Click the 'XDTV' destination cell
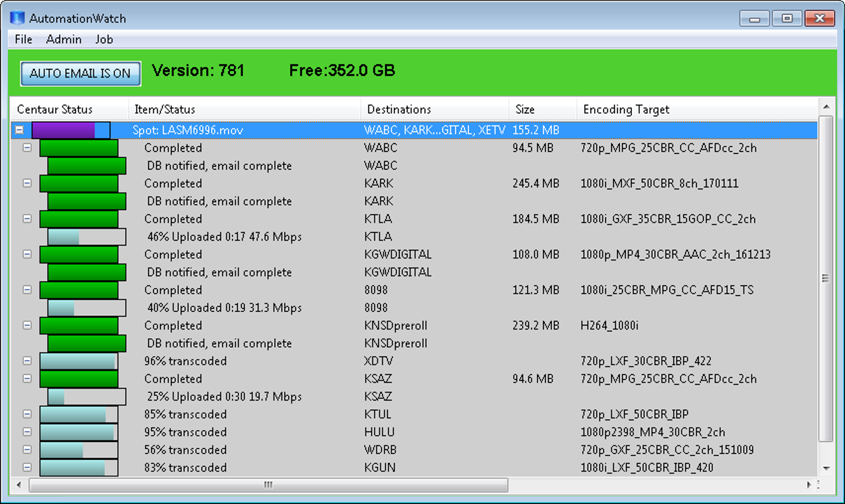845x504 pixels. (x=380, y=361)
